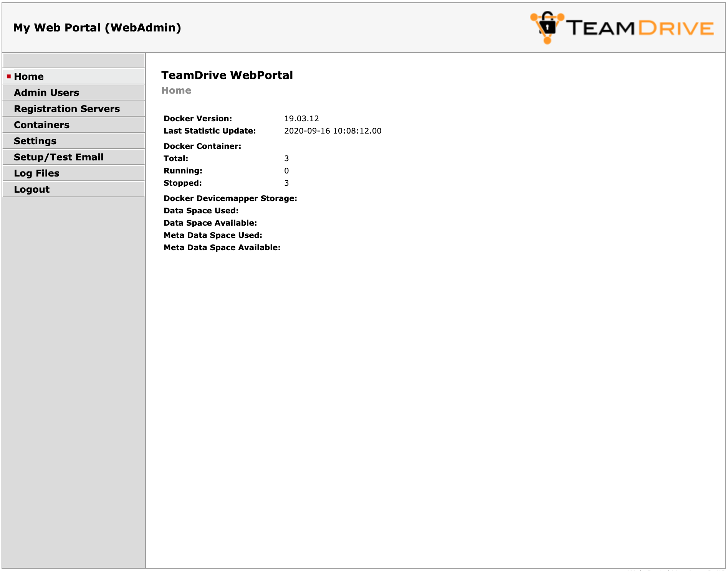Click the Running containers count value
The height and width of the screenshot is (571, 728).
pyautogui.click(x=286, y=171)
